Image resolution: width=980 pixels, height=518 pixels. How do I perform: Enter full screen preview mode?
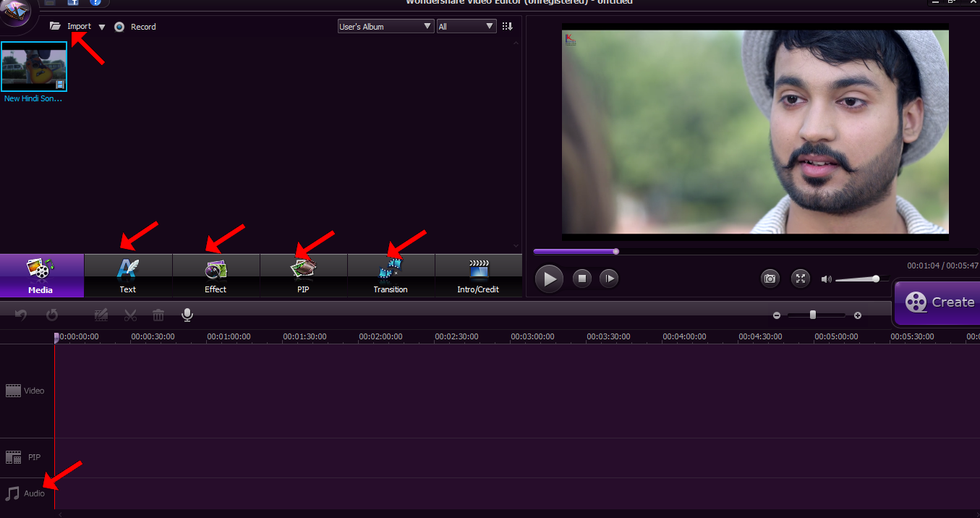click(800, 279)
